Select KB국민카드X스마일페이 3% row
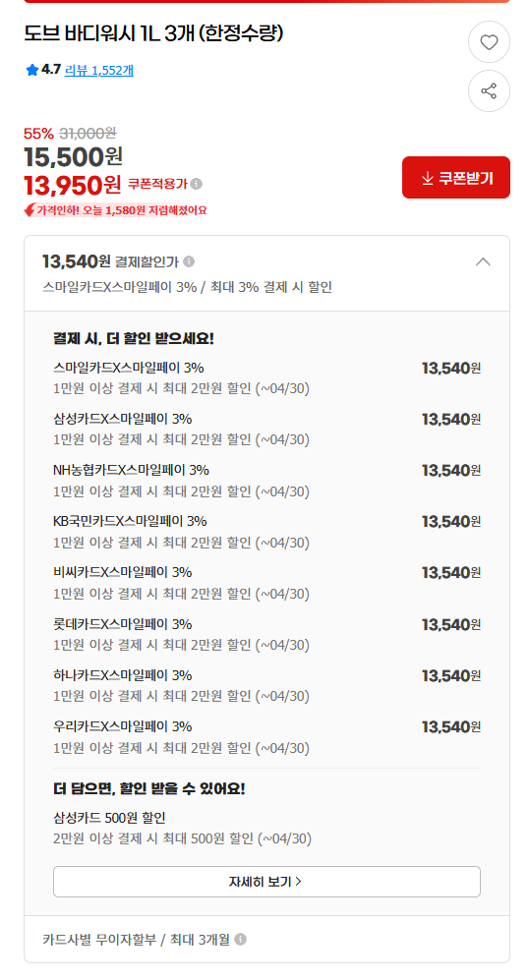Image resolution: width=530 pixels, height=980 pixels. coord(266,531)
